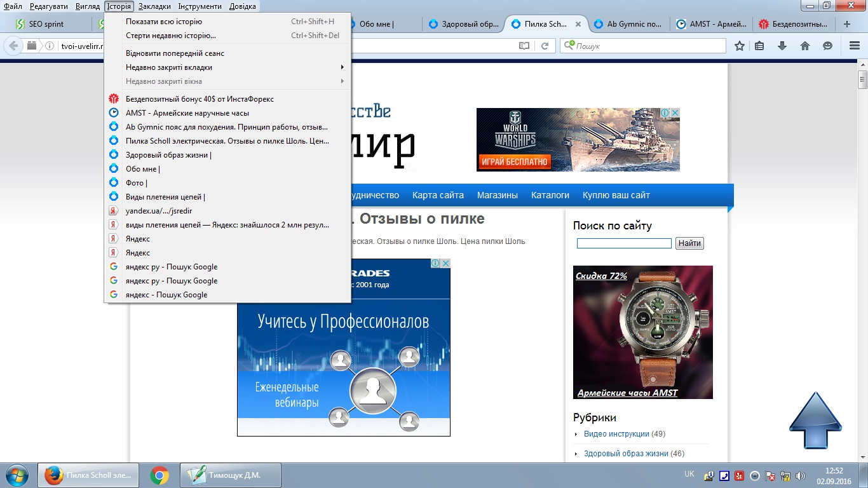
Task: Click the Найти search button
Action: 689,243
